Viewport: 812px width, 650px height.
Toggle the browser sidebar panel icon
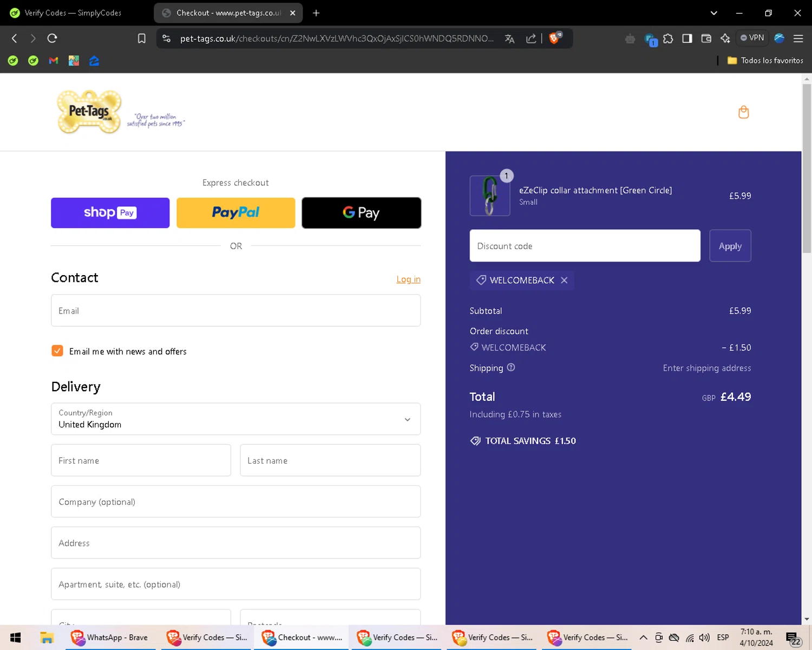687,38
